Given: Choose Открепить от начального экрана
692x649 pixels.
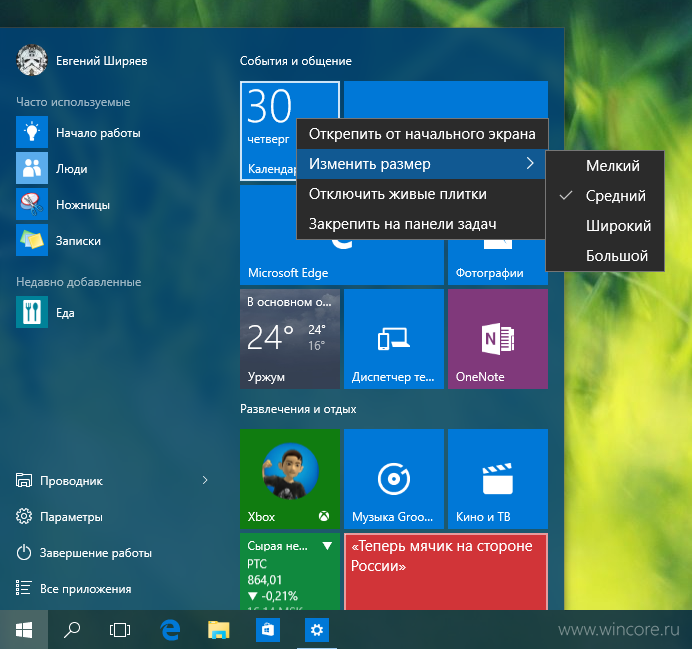Looking at the screenshot, I should coord(422,134).
